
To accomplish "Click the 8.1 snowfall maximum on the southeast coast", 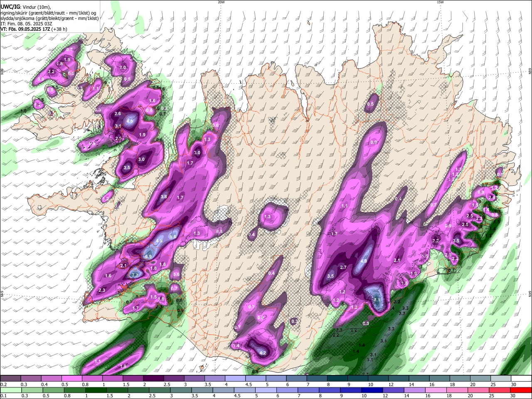I will coord(377,300).
